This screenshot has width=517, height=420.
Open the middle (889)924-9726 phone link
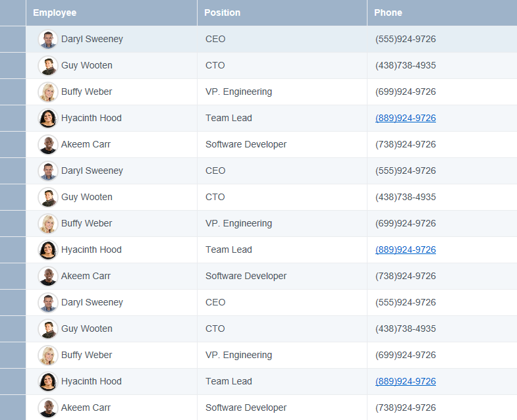(x=406, y=249)
